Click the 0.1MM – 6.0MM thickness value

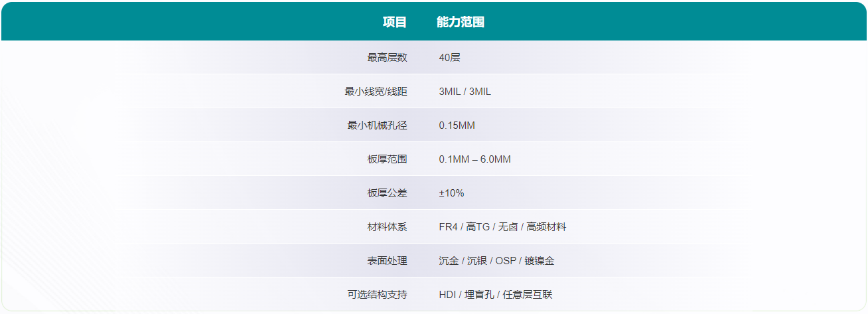[474, 159]
